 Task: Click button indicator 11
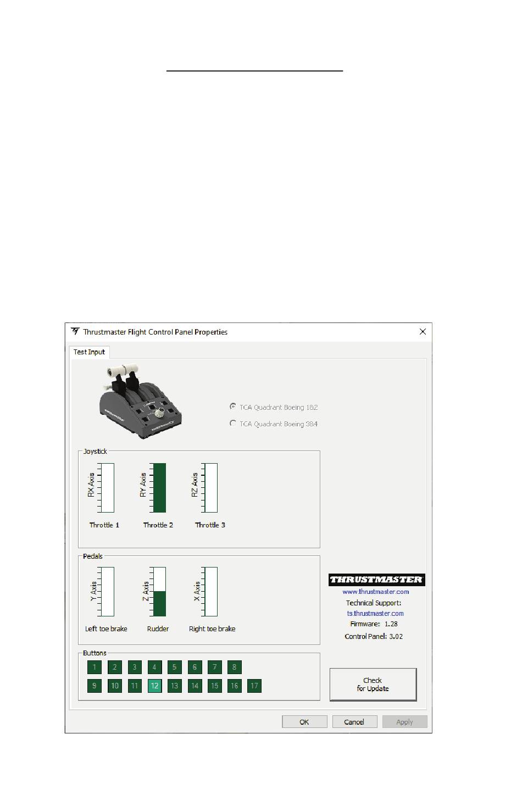pos(135,686)
